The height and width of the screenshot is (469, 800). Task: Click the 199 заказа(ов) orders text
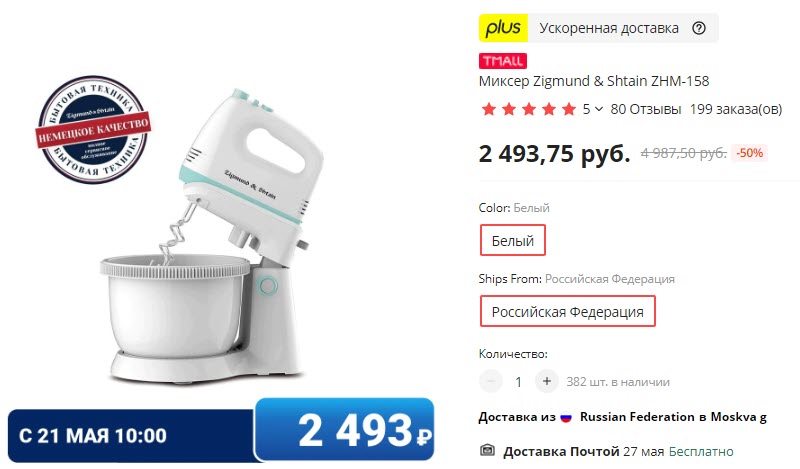click(x=736, y=109)
